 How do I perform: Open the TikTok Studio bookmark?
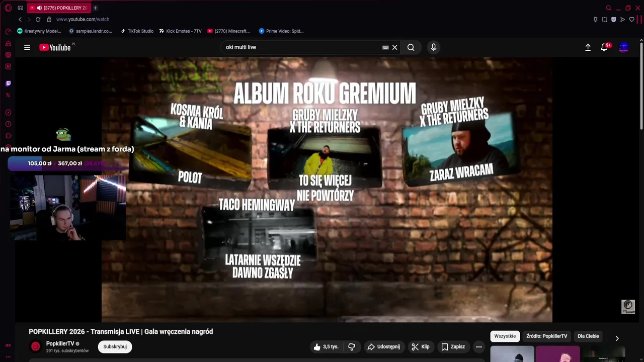(137, 31)
